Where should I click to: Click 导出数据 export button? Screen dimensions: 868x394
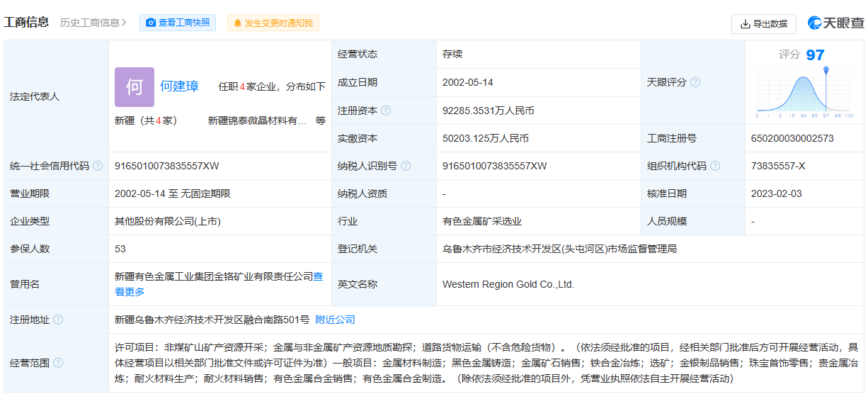(763, 23)
